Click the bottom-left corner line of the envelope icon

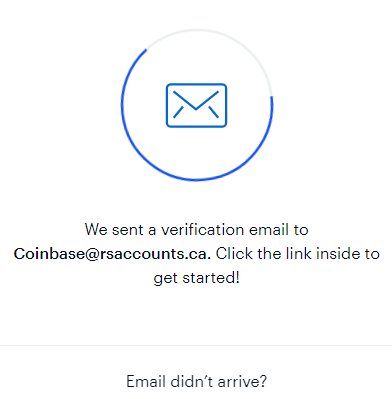click(178, 112)
